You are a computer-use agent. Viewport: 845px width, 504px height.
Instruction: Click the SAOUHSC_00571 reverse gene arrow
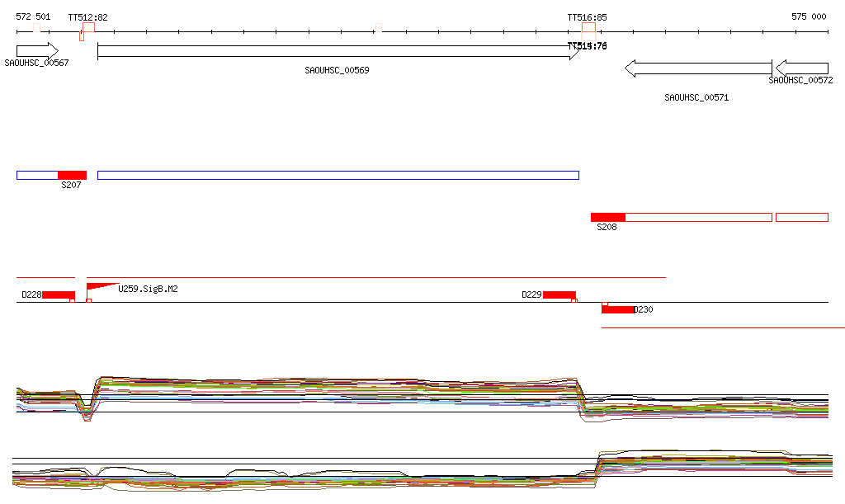[x=698, y=68]
